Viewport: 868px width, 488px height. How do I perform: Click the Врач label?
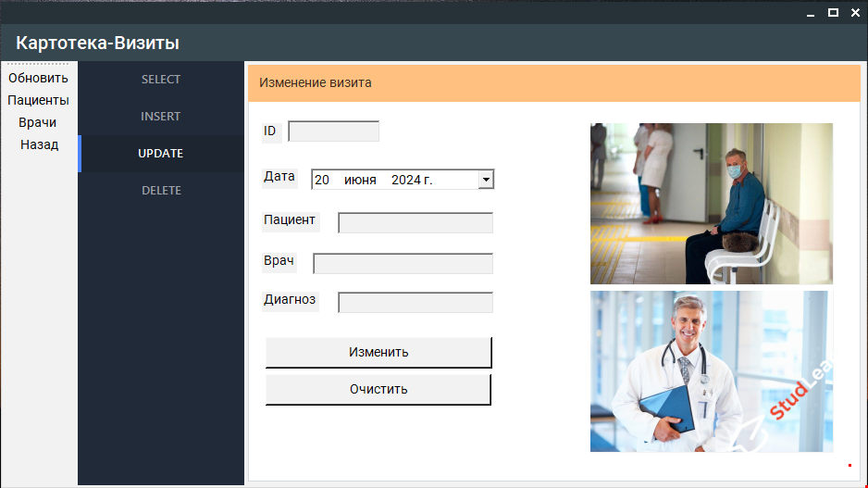[279, 261]
